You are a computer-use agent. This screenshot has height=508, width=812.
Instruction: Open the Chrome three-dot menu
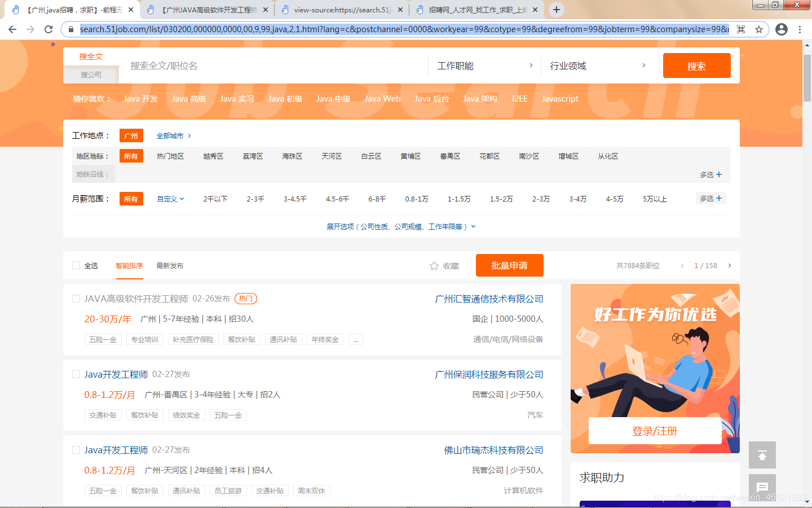(800, 29)
